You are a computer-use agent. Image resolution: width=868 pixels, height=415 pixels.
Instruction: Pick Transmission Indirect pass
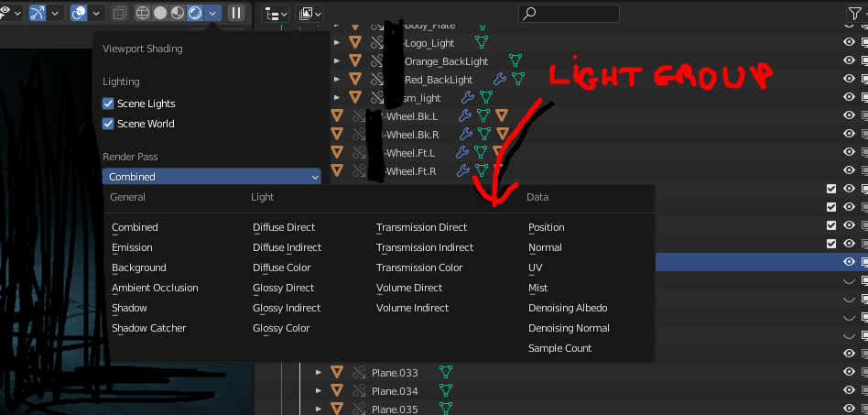[x=425, y=247]
